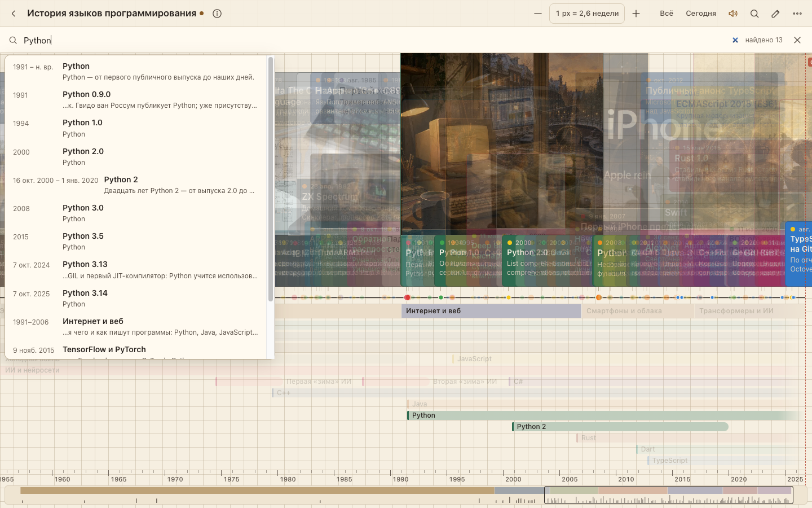Select the Интернет и веб era band
Screen dimensions: 812x508
pyautogui.click(x=491, y=311)
